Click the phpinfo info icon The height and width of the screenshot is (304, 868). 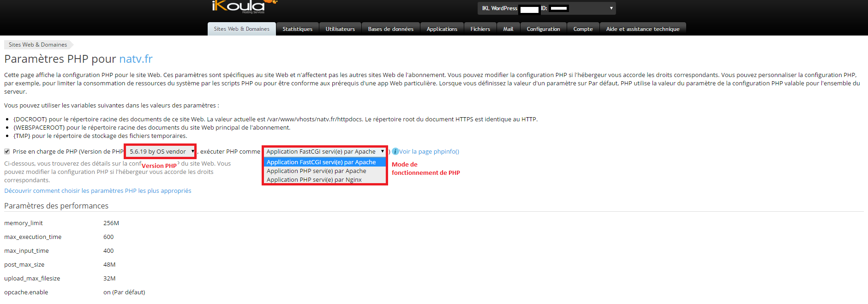pos(395,152)
